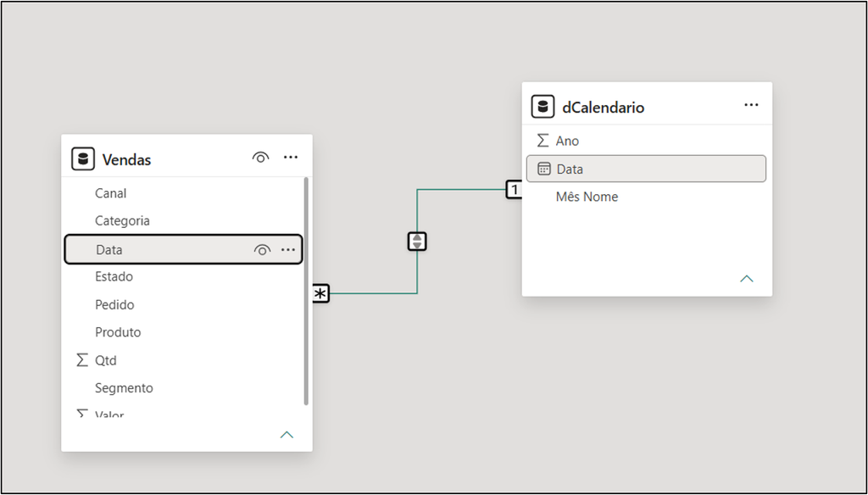The height and width of the screenshot is (495, 868).
Task: Select the Data field in Vendas
Action: (183, 250)
